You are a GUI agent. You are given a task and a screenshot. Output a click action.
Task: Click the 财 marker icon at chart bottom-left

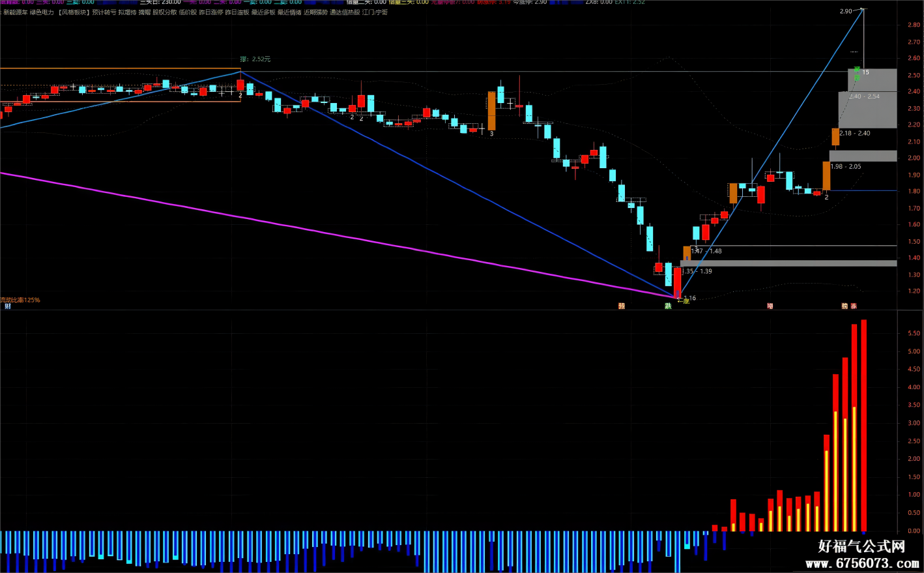point(8,306)
